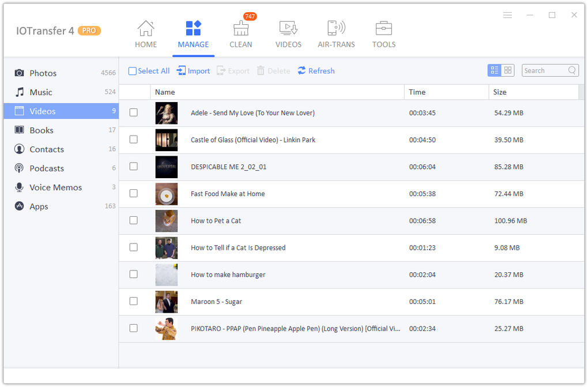588x387 pixels.
Task: Click the Castle of Glass thumbnail
Action: (x=167, y=140)
